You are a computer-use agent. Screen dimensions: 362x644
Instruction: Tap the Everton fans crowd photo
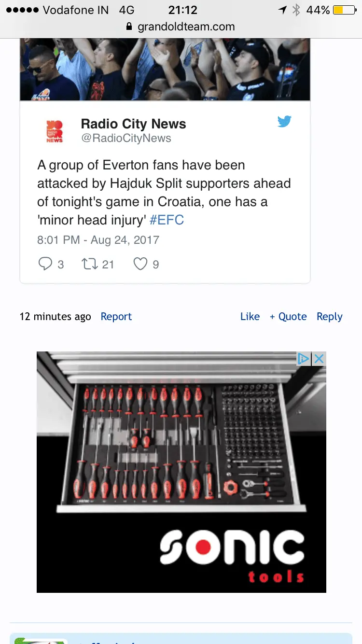point(165,69)
